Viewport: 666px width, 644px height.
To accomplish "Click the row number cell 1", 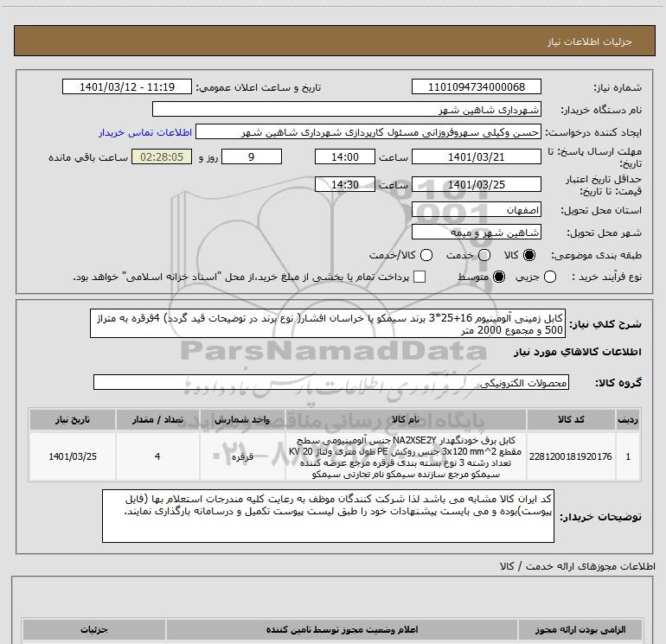I will (627, 456).
